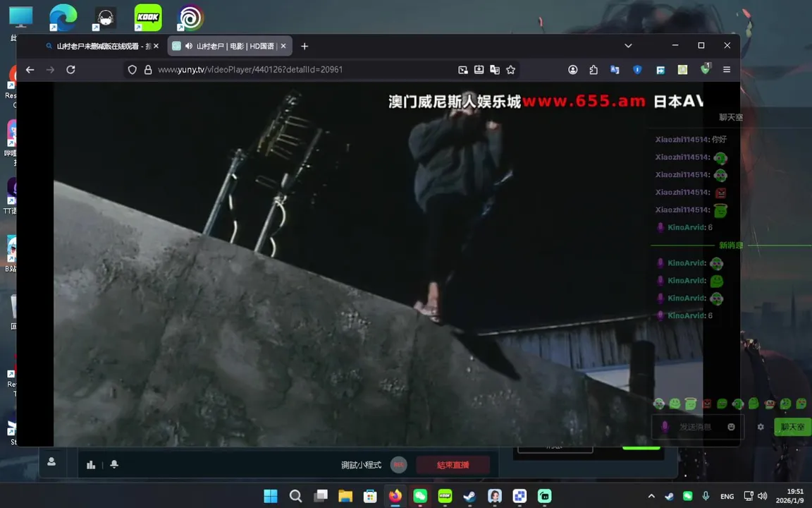Click the 结束直播 end stream button
The height and width of the screenshot is (508, 812).
coord(453,465)
